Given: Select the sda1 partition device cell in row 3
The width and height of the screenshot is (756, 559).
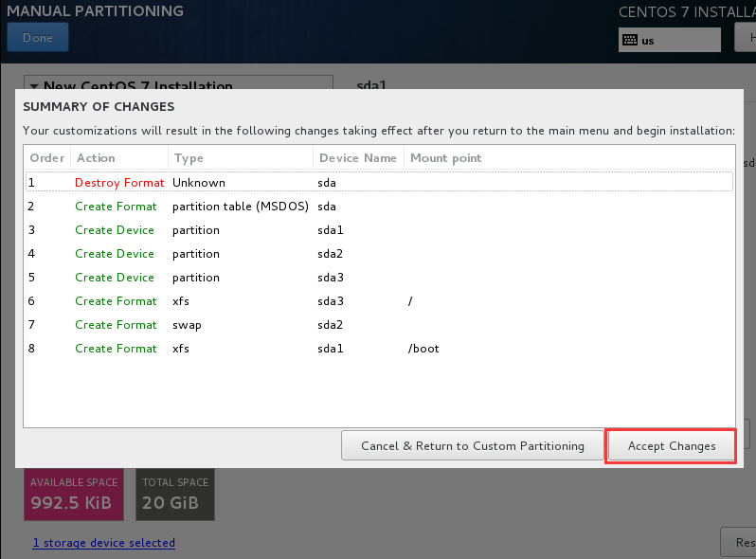Looking at the screenshot, I should coord(331,230).
